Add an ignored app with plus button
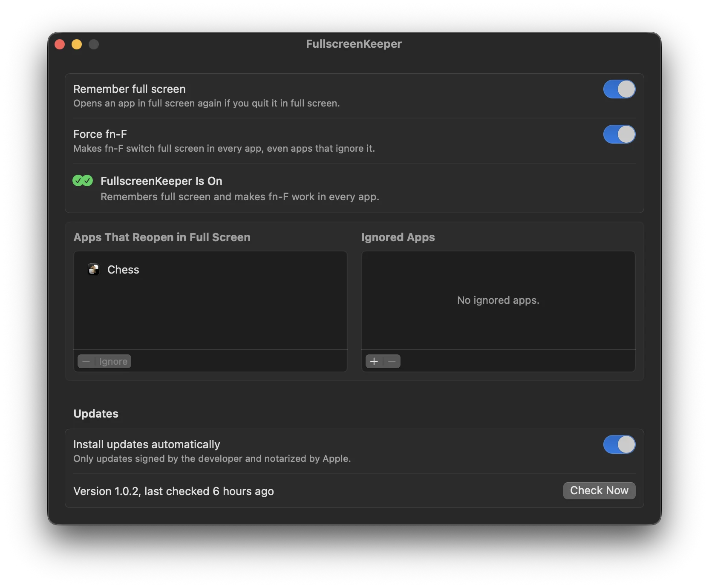This screenshot has height=588, width=709. (374, 362)
